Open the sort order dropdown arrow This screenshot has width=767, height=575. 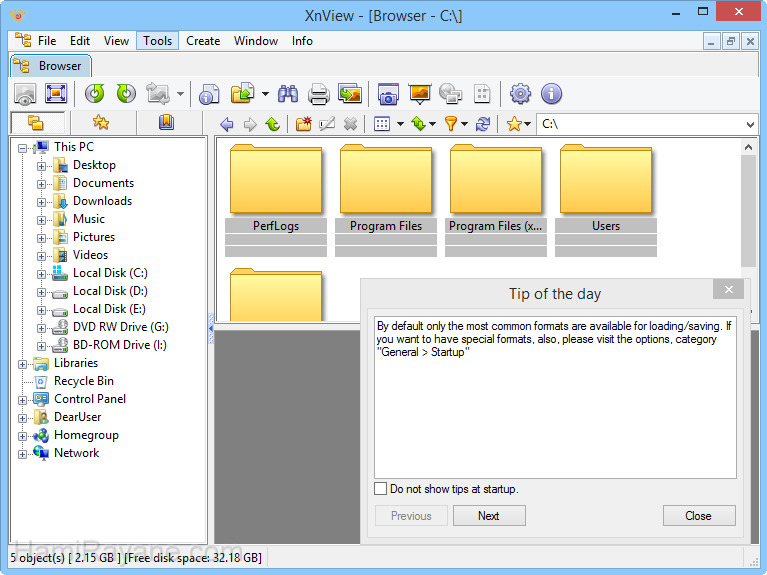432,124
